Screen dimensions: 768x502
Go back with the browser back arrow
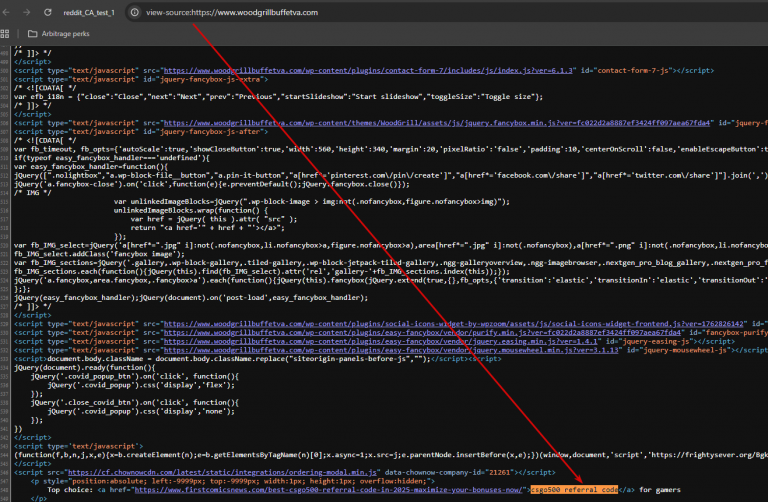tap(6, 12)
